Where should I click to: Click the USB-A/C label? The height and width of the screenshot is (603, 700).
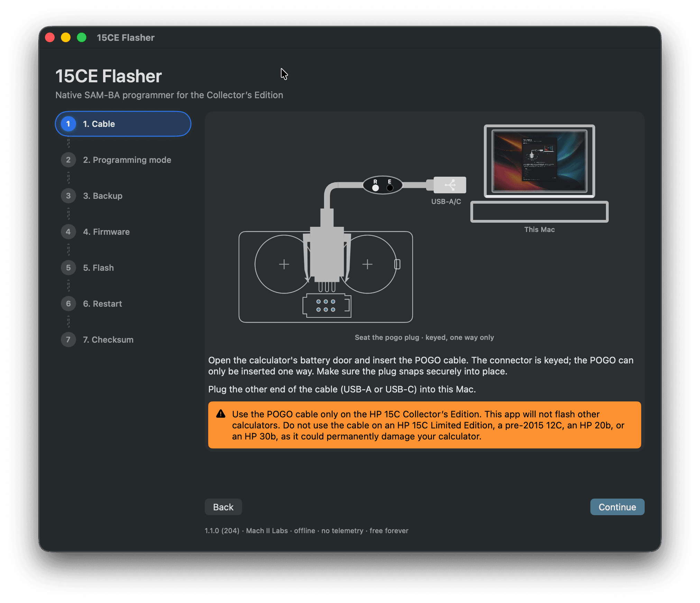[446, 202]
